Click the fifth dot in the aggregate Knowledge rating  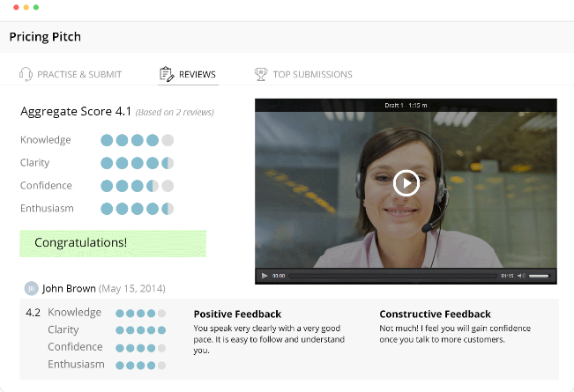pyautogui.click(x=168, y=140)
